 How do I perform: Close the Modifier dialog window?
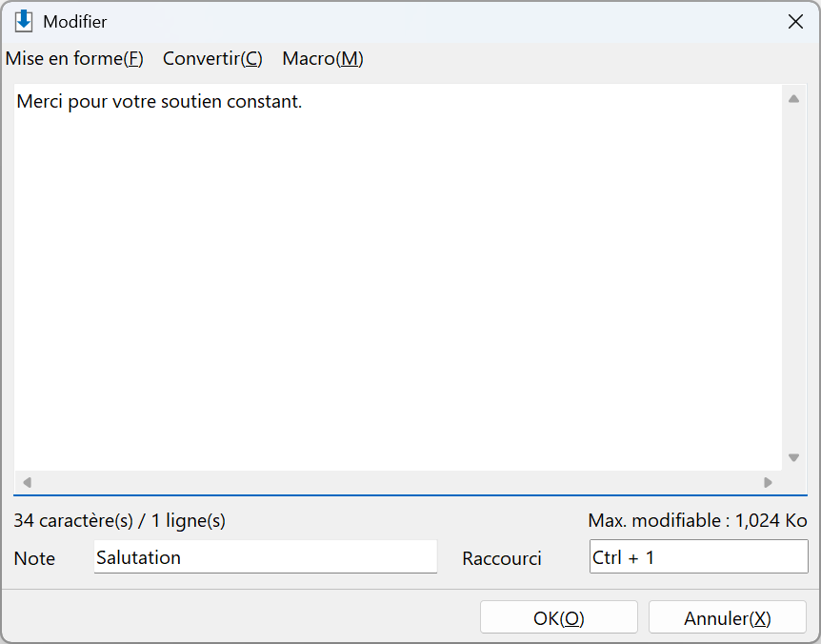click(x=795, y=22)
